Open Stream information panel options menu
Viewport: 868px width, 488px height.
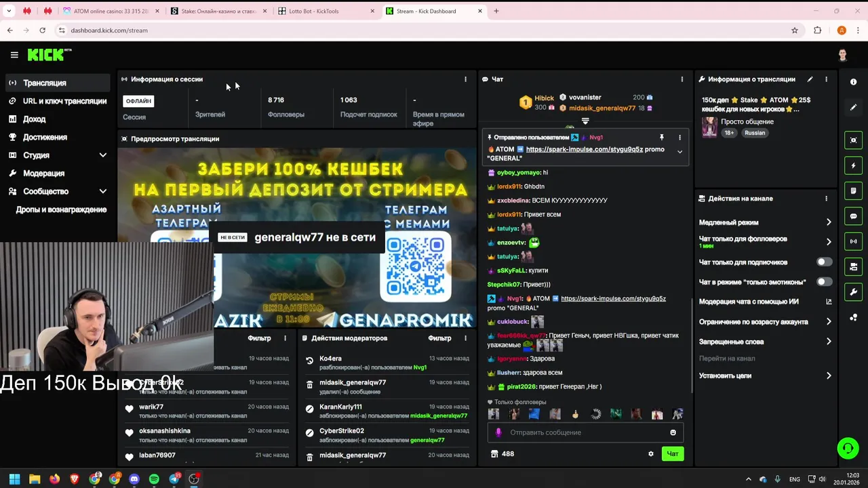coord(826,79)
